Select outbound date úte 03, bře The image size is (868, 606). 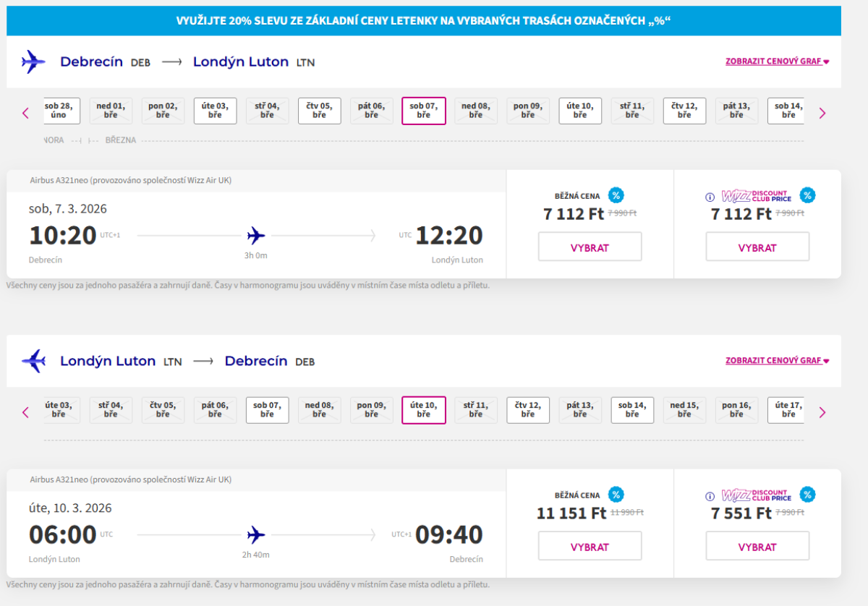[x=215, y=111]
